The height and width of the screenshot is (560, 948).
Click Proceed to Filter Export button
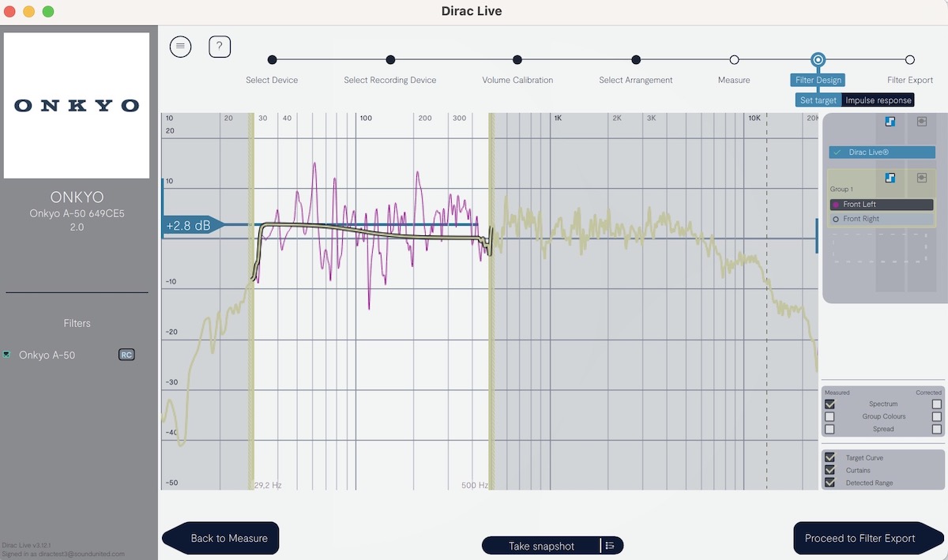pos(860,539)
